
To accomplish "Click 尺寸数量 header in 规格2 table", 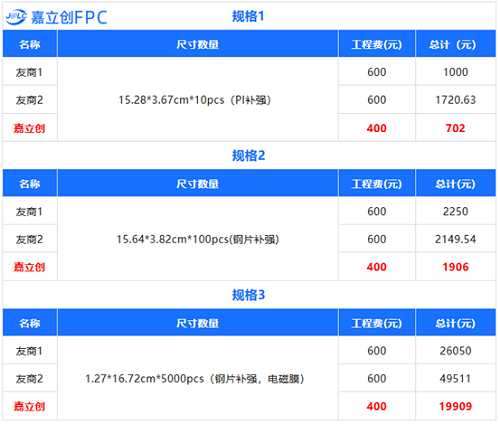I will [198, 184].
